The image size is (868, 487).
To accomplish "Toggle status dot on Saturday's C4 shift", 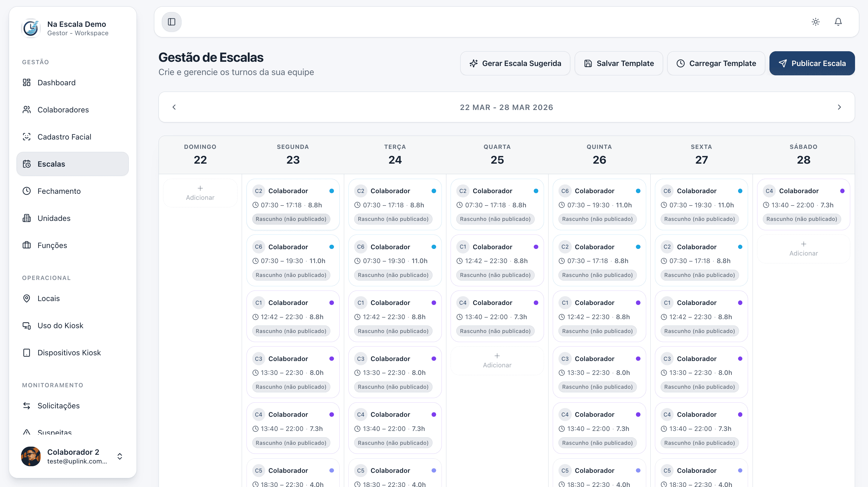I will (842, 191).
